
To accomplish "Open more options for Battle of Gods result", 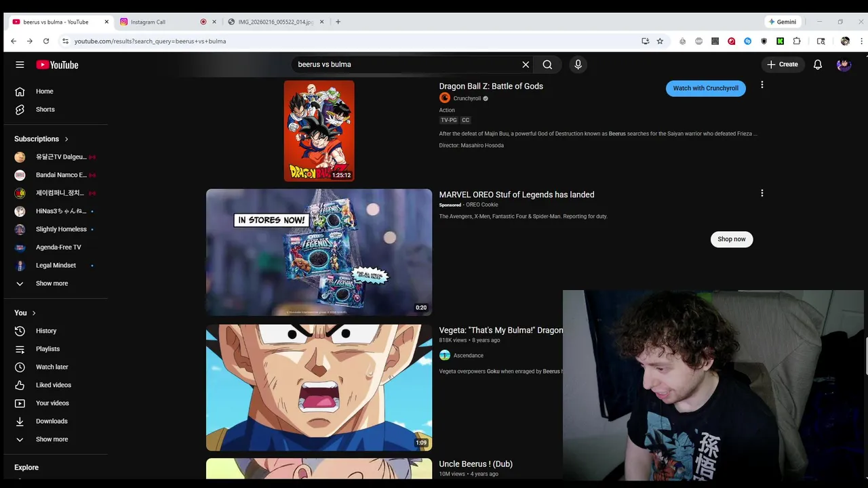I will click(762, 85).
